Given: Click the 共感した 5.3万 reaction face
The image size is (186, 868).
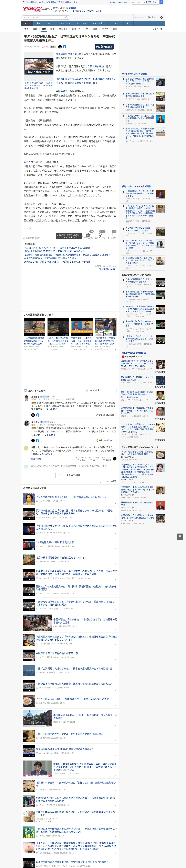Looking at the screenshot, I should 77,459.
